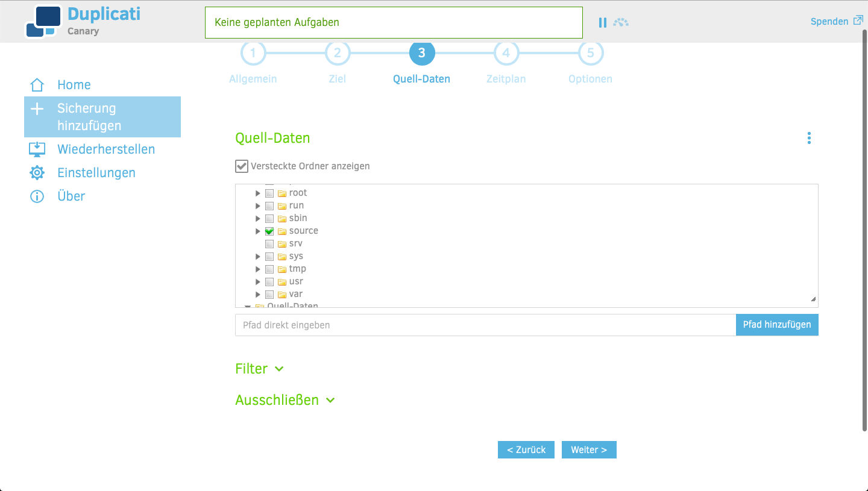This screenshot has height=491, width=868.
Task: Click the Wiederherstellen restore icon
Action: [37, 149]
